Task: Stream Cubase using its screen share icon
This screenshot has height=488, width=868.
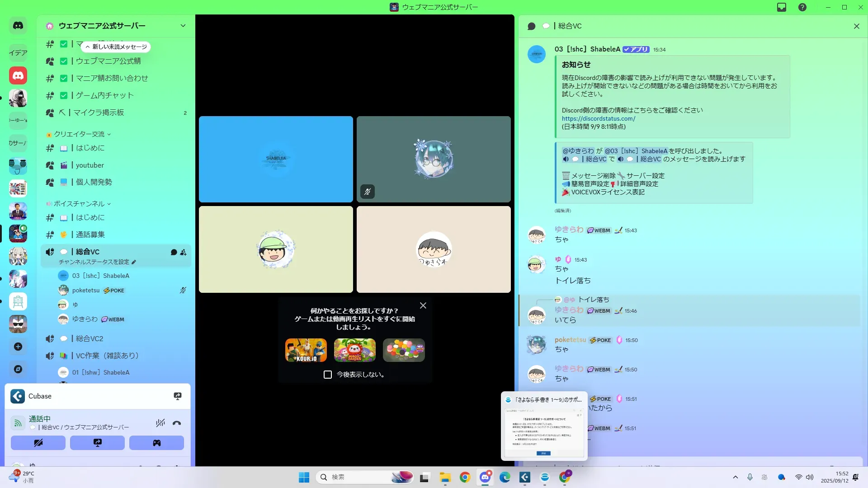Action: click(178, 396)
